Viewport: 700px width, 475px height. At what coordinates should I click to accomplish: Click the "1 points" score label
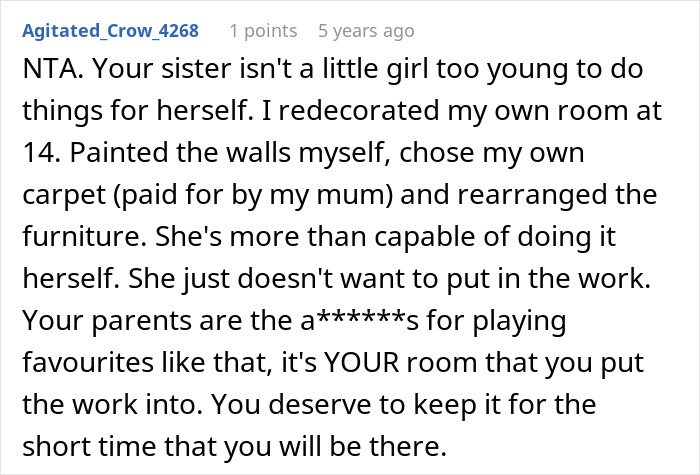pos(264,30)
